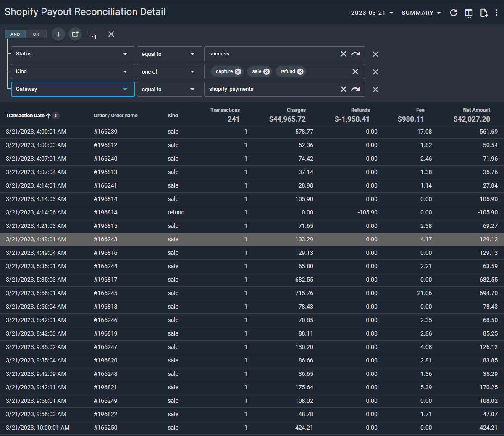504x436 pixels.
Task: Clear all filters with the top X
Action: (111, 34)
